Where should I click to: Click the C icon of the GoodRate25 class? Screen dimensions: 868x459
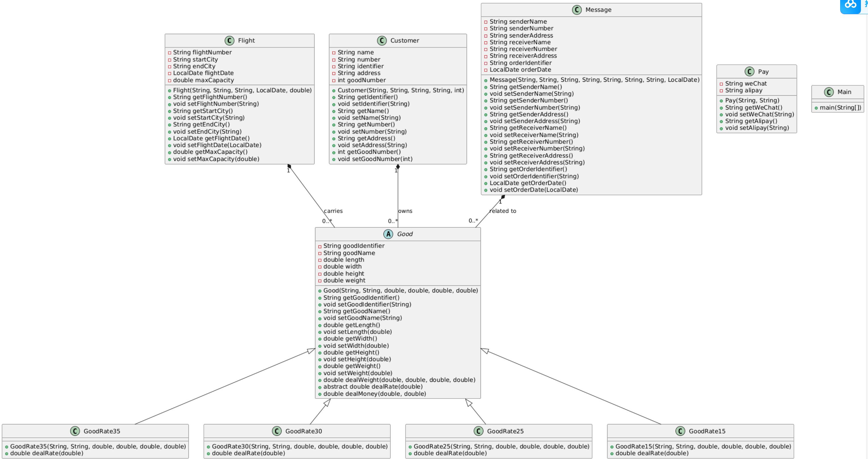click(x=479, y=431)
